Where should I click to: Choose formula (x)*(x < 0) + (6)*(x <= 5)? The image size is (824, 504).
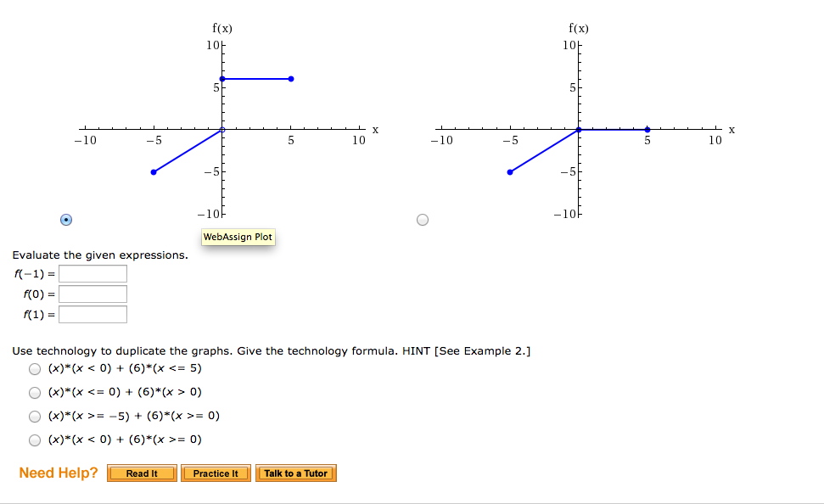point(35,368)
